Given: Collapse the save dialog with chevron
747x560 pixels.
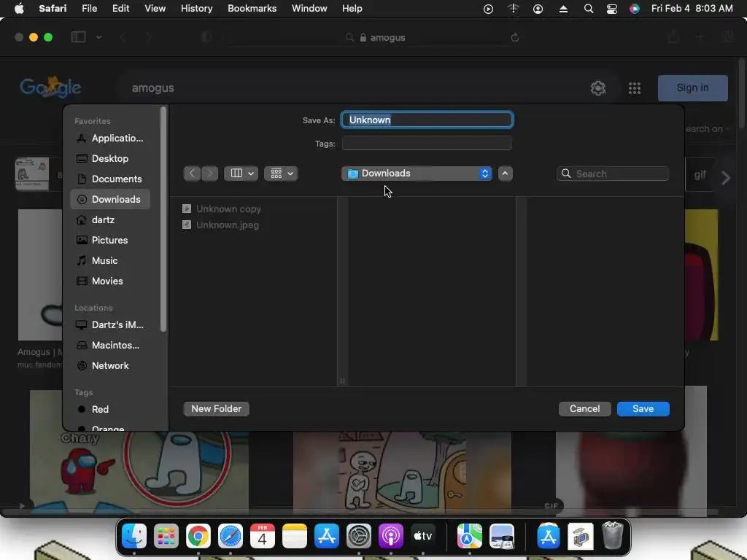Looking at the screenshot, I should click(x=505, y=174).
